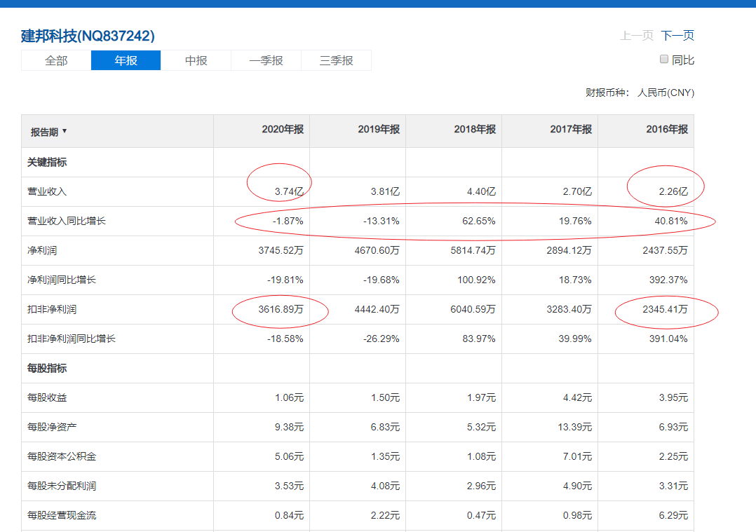
Task: Click the 2017年报 column header
Action: 571,130
